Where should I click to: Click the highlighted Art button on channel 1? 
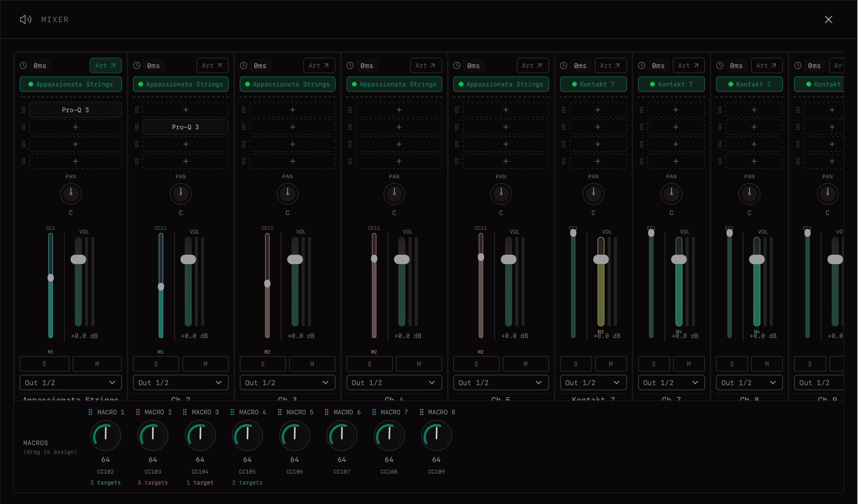coord(105,65)
